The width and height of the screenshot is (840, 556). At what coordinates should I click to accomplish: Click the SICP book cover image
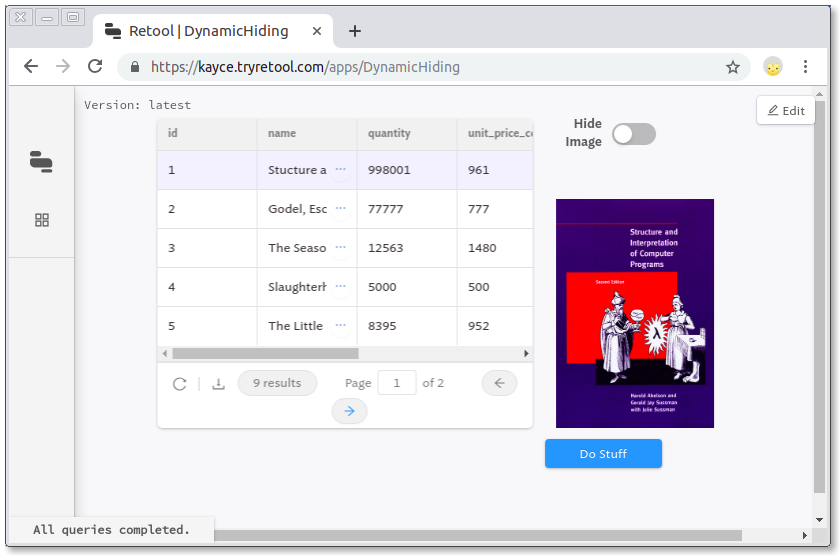635,313
